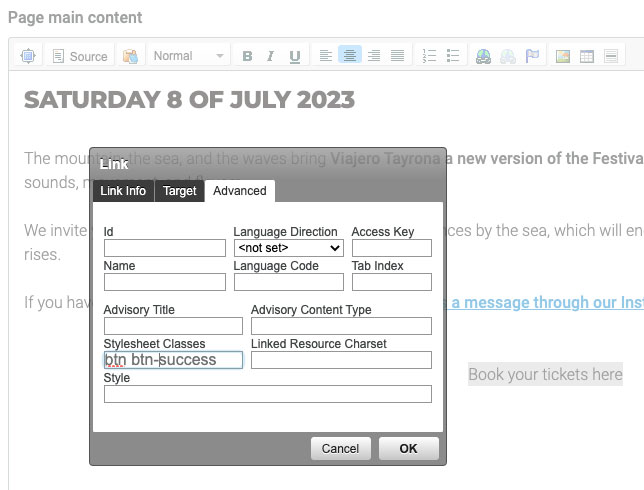
Task: Cancel the Link dialog
Action: [340, 449]
